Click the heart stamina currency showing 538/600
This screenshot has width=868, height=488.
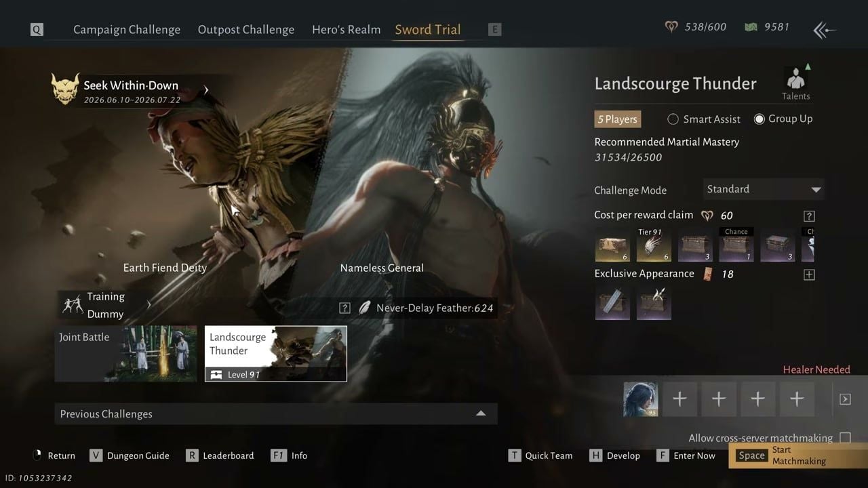pyautogui.click(x=695, y=27)
